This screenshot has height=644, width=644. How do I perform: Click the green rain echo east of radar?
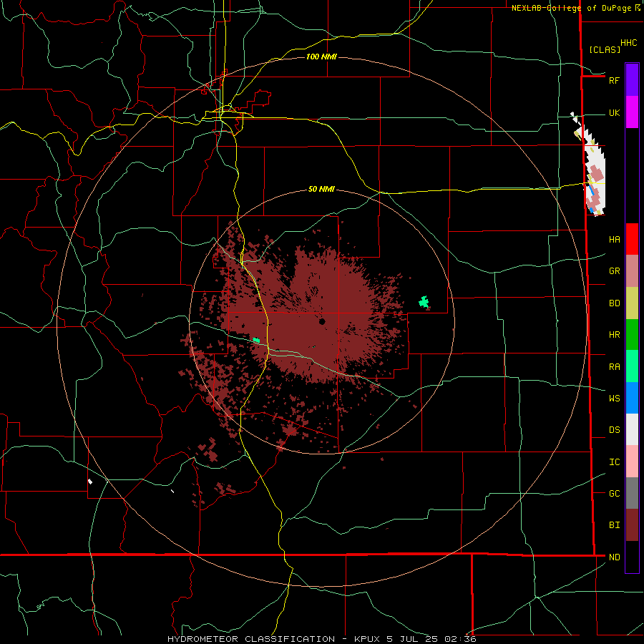[x=424, y=302]
